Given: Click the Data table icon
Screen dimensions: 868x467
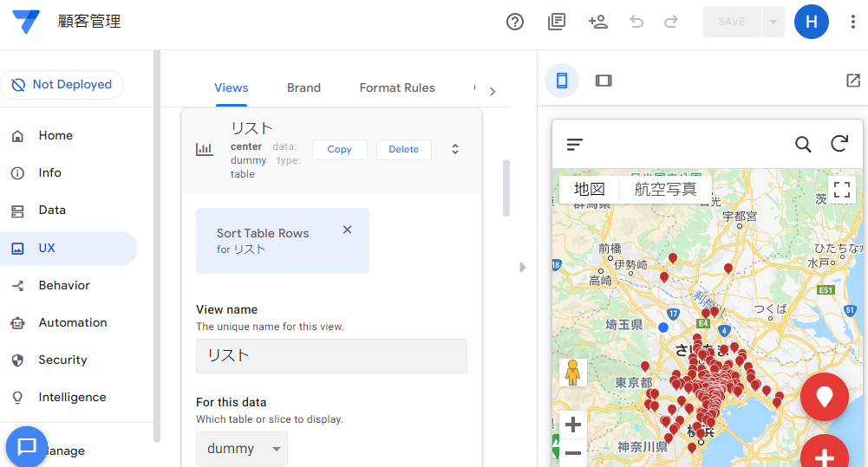Looking at the screenshot, I should point(17,211).
